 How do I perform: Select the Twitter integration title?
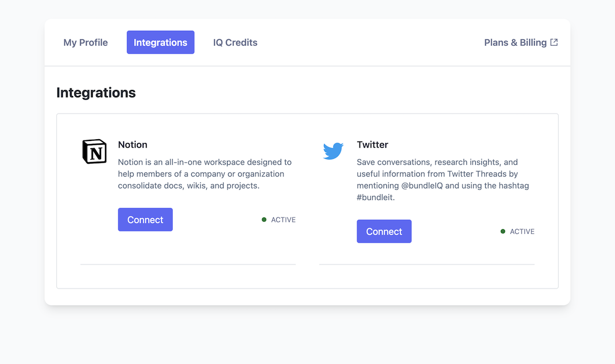click(x=372, y=145)
